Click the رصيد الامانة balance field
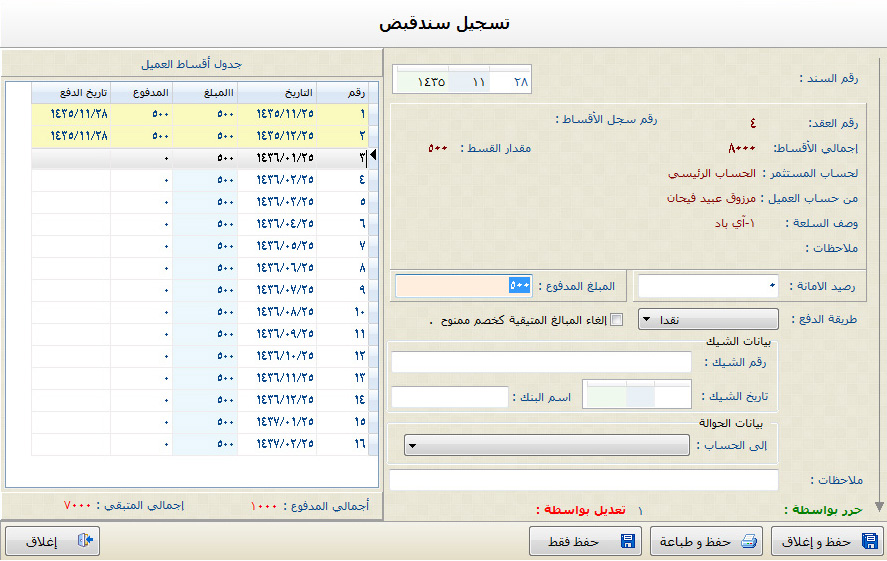 [x=707, y=286]
